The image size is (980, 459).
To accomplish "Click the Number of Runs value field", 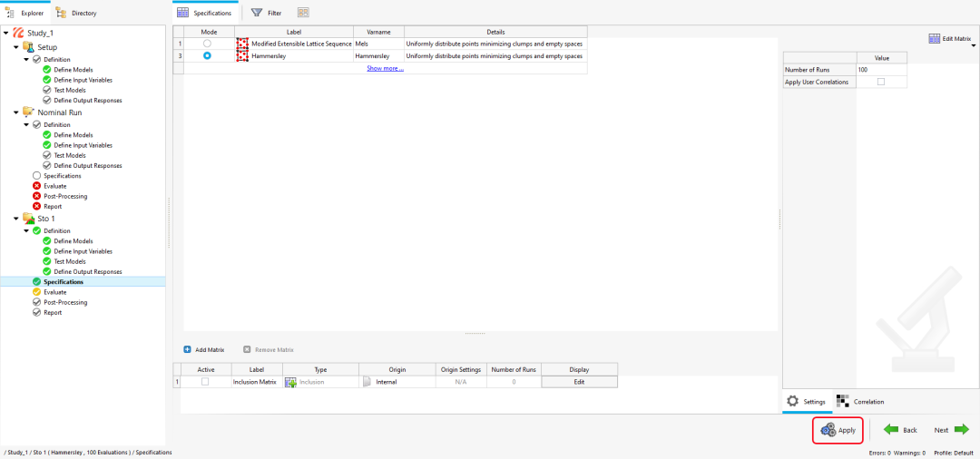I will coord(881,70).
